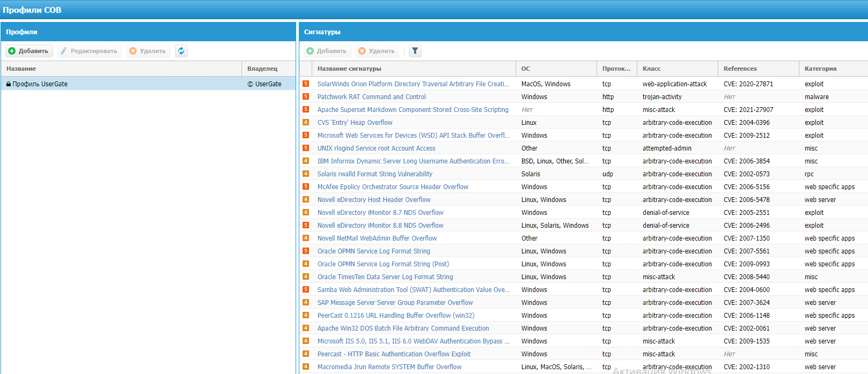Click severity 5 icon for Patchwork RAT row

click(306, 96)
